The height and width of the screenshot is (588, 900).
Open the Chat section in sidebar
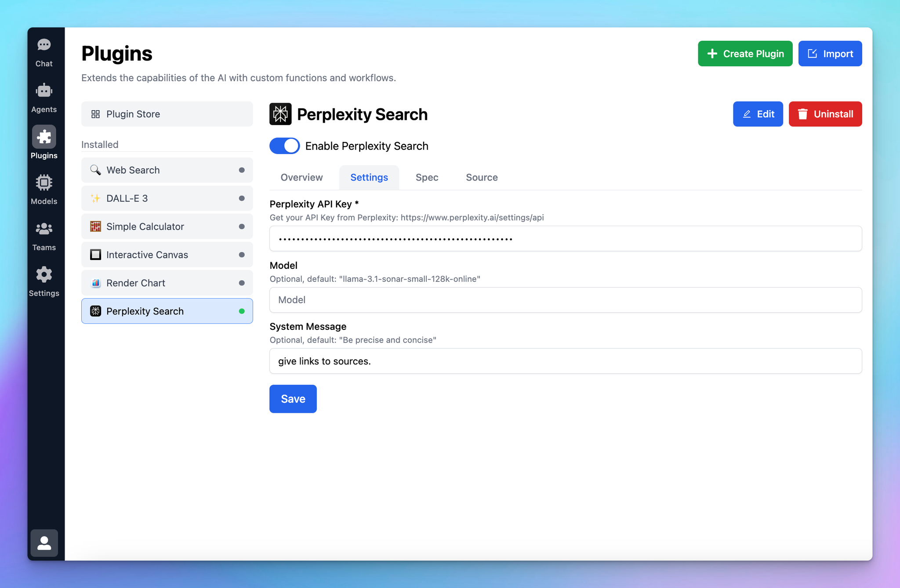coord(44,53)
